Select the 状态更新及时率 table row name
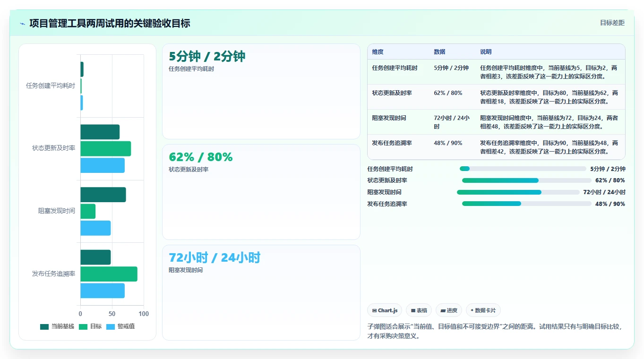Screen dimensions: 644x359 392,93
